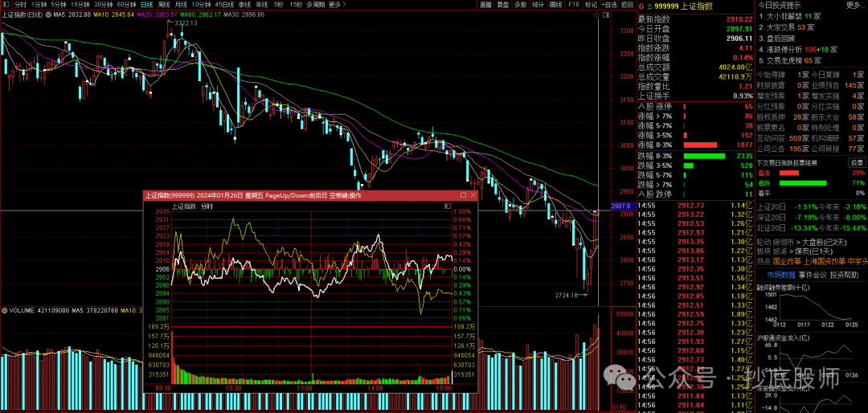The image size is (868, 413).
Task: Toggle the 分时 intraday view
Action: click(x=20, y=4)
